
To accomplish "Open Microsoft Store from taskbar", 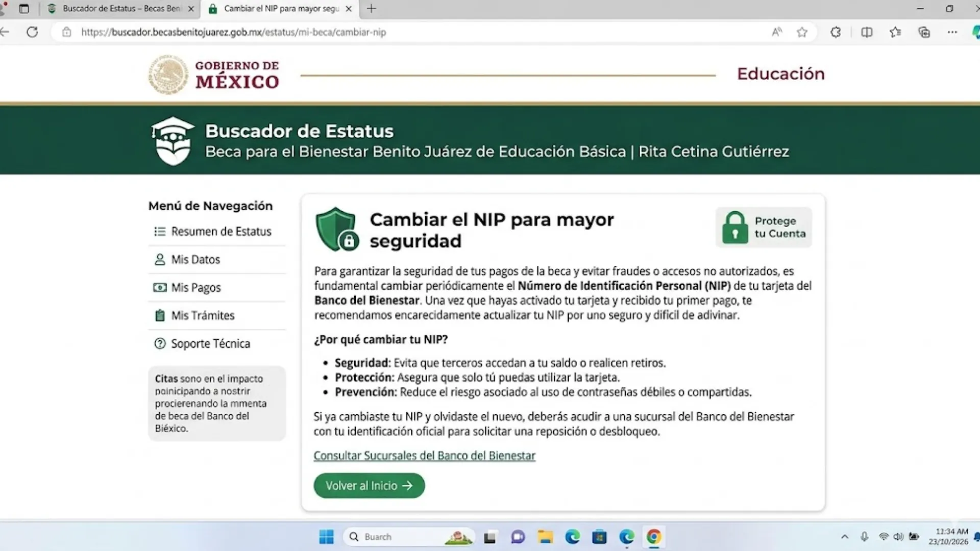I will coord(599,537).
